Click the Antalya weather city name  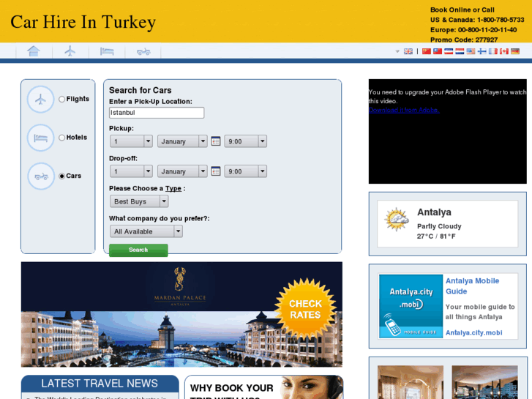434,212
